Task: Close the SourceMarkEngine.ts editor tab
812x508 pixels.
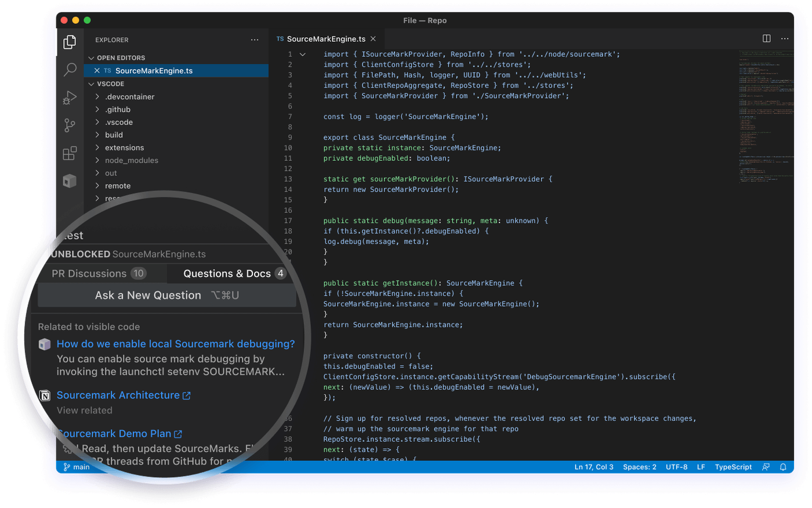Action: click(373, 39)
